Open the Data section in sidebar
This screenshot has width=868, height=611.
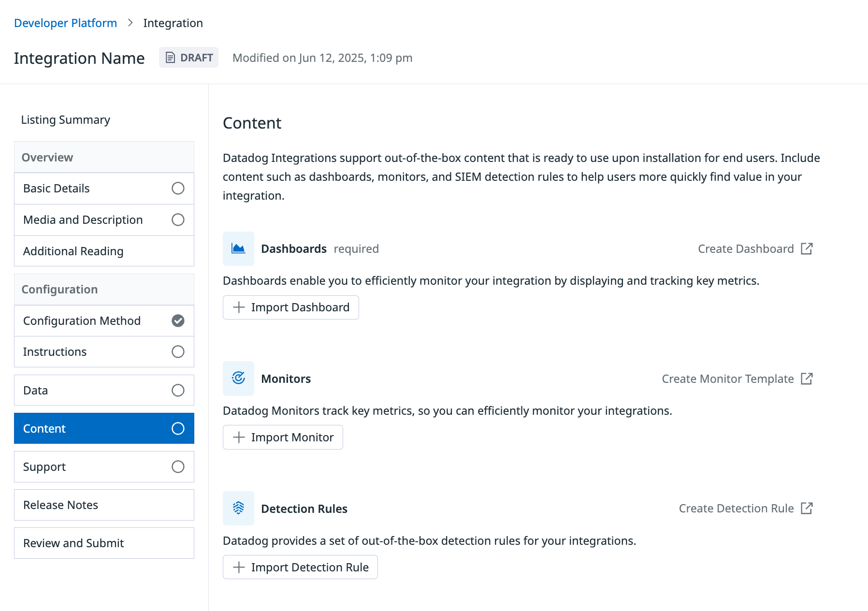tap(104, 390)
